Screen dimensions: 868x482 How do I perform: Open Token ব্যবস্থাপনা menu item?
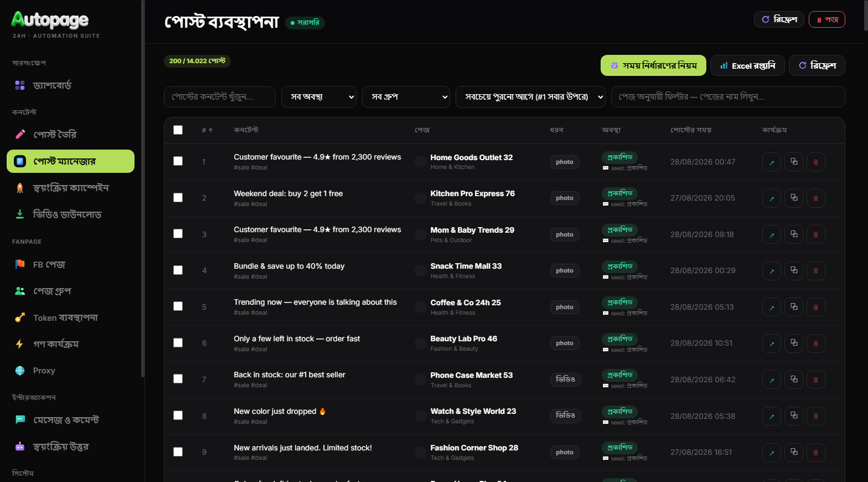[70, 318]
